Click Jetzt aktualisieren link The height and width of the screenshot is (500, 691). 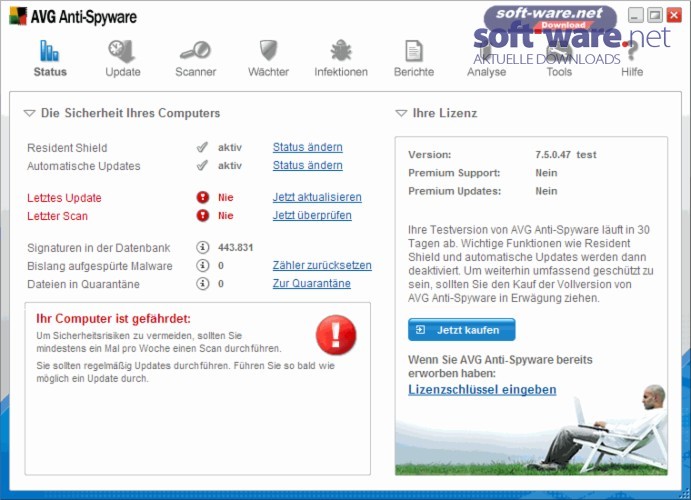click(317, 197)
